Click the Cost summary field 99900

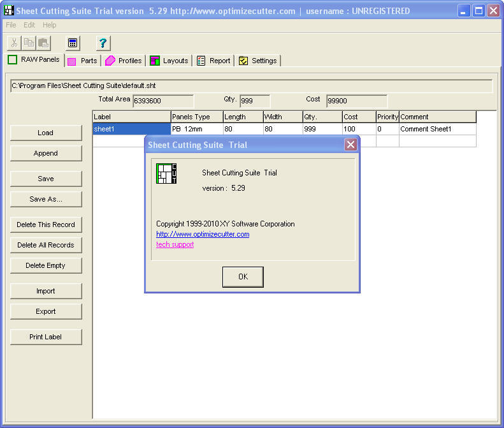[357, 101]
